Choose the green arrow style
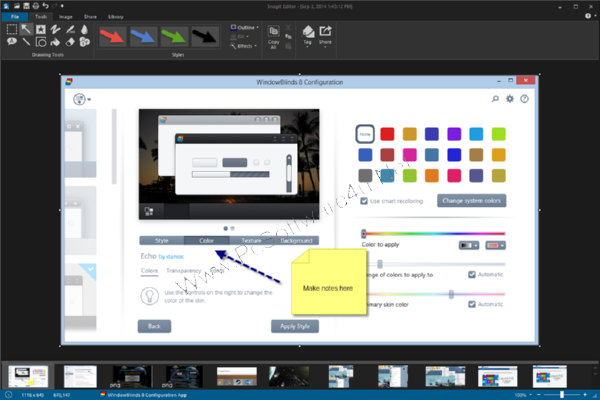Viewport: 600px width, 400px height. [174, 37]
